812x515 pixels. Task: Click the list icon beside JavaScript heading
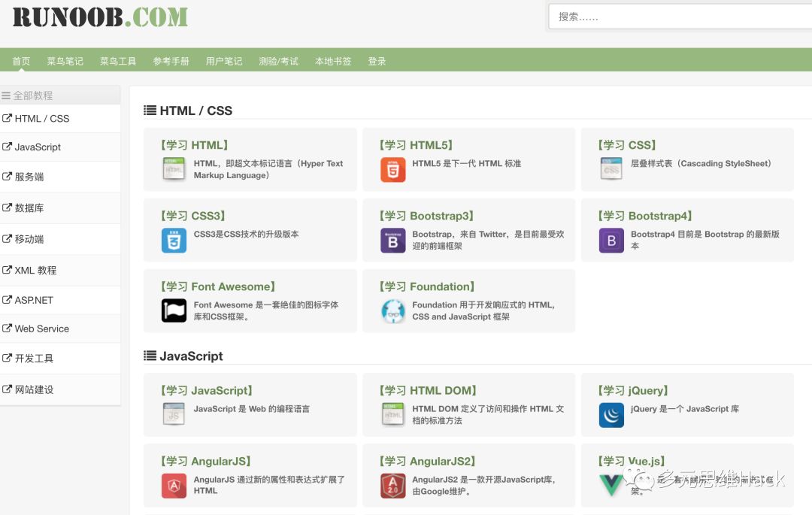point(150,356)
